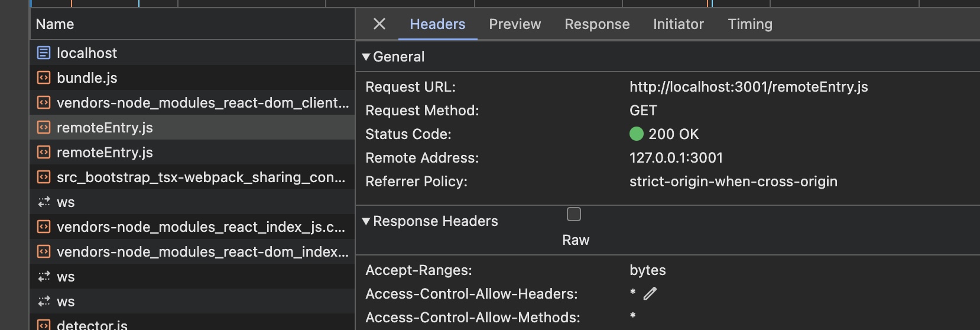Click script icon for vendors react-dom_client
The height and width of the screenshot is (330, 980).
point(44,102)
